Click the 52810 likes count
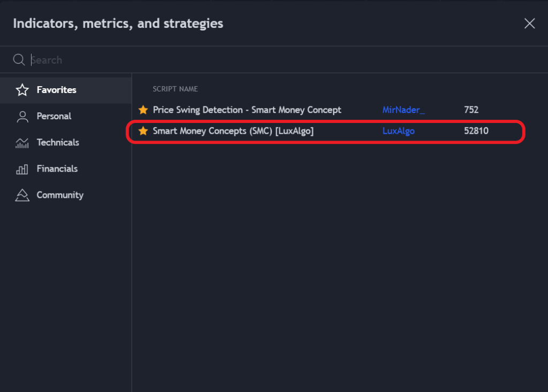548x392 pixels. pos(476,131)
